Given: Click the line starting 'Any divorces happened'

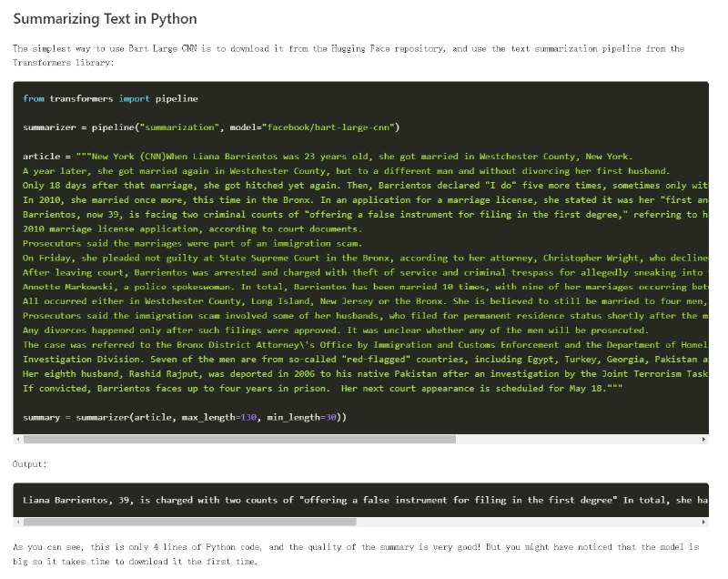Looking at the screenshot, I should coord(336,330).
